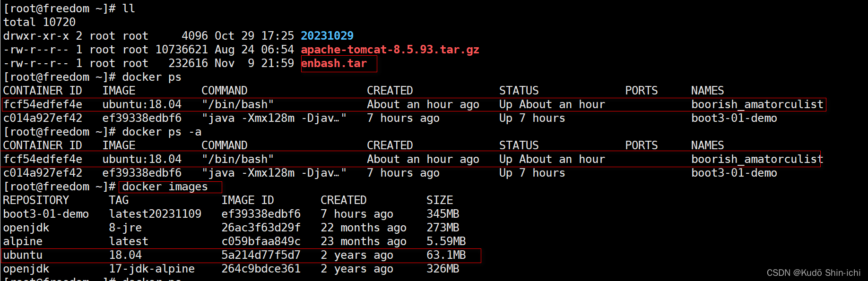Select image ID c059bfaa849c
This screenshot has height=281, width=868.
[260, 241]
